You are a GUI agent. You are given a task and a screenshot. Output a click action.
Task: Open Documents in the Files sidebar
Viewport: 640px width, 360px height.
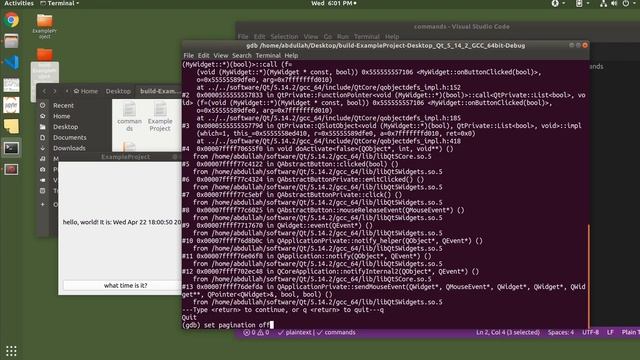coord(69,138)
